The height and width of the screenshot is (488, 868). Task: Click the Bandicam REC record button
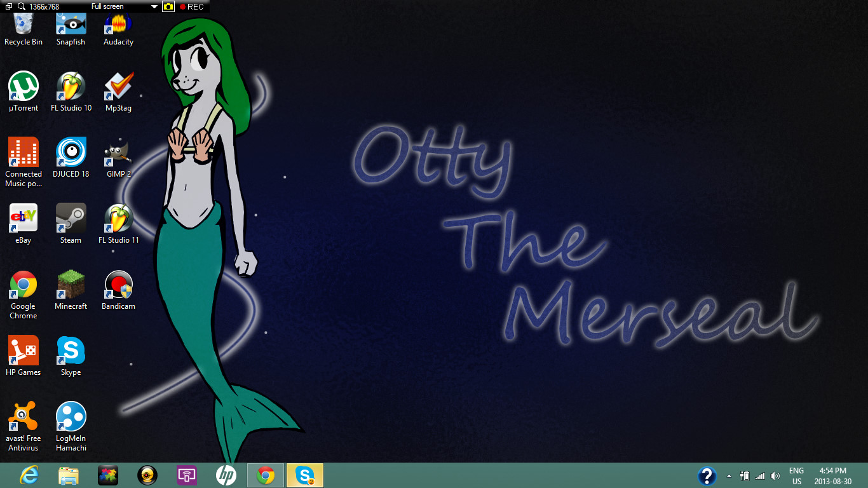click(x=191, y=6)
